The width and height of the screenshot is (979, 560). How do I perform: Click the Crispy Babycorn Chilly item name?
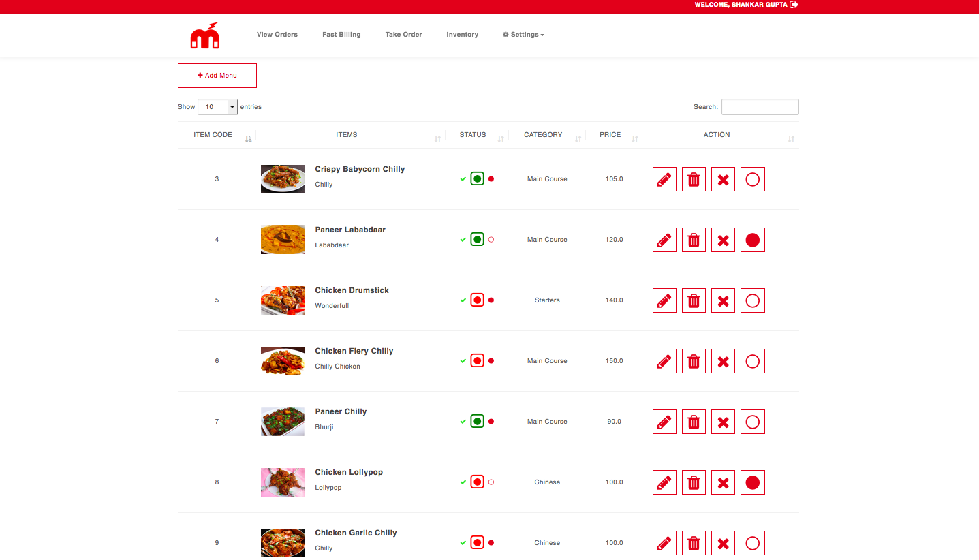(x=360, y=169)
